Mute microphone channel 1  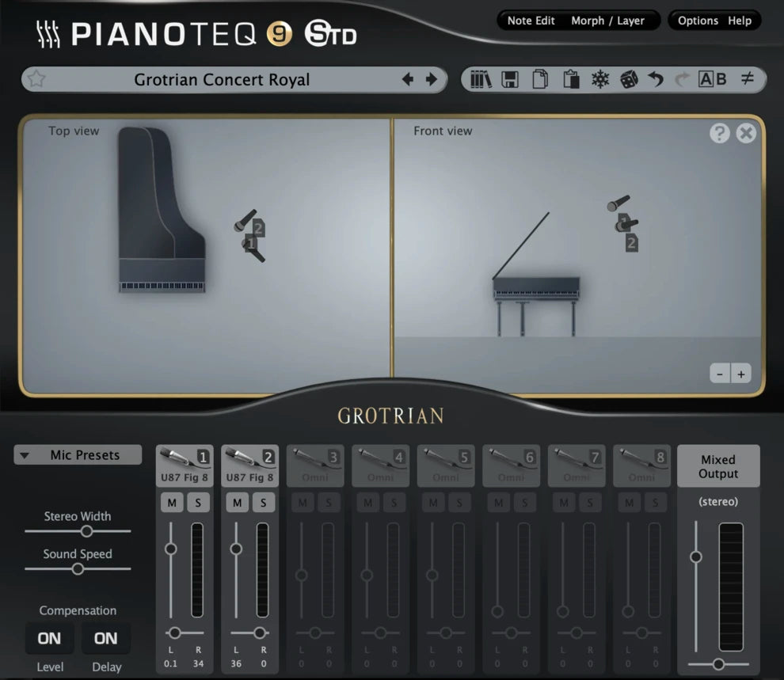point(171,502)
